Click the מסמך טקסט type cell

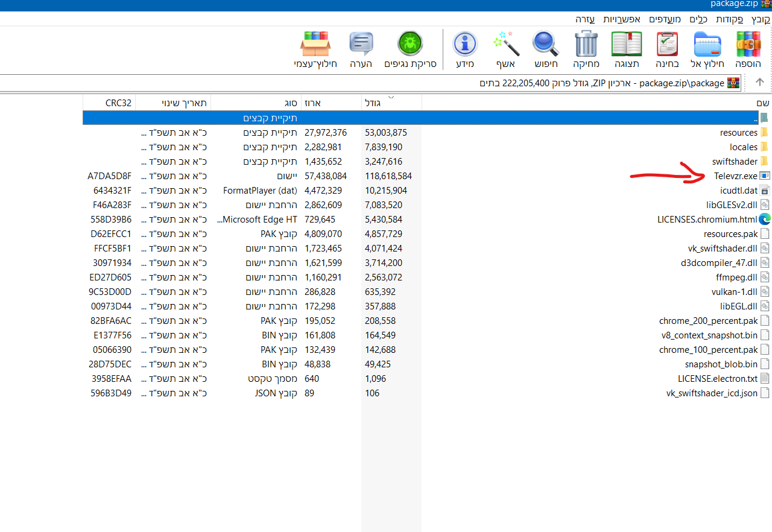273,378
